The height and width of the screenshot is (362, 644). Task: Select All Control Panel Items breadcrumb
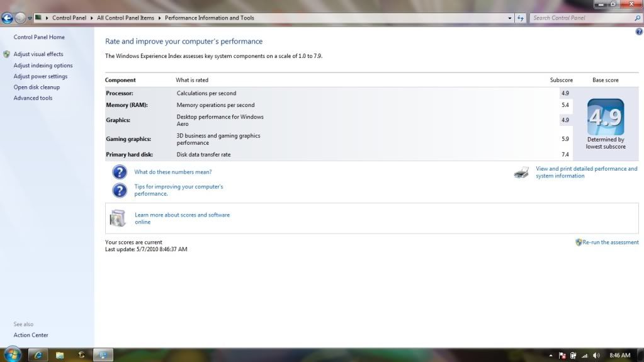click(125, 18)
